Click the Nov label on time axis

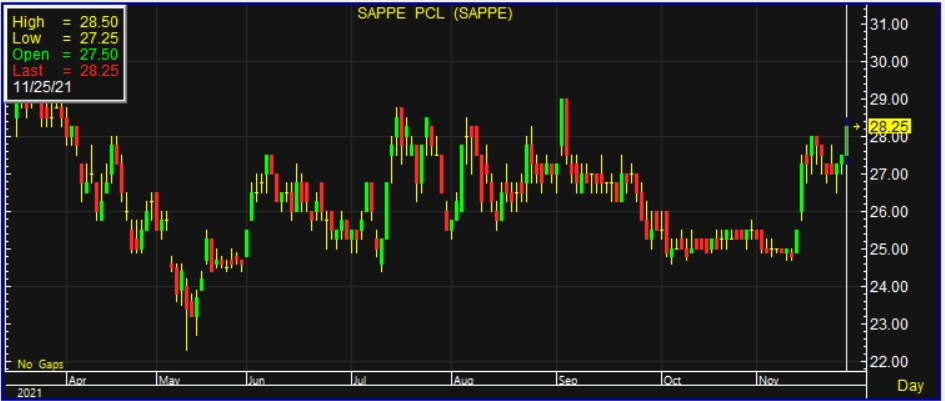point(767,380)
